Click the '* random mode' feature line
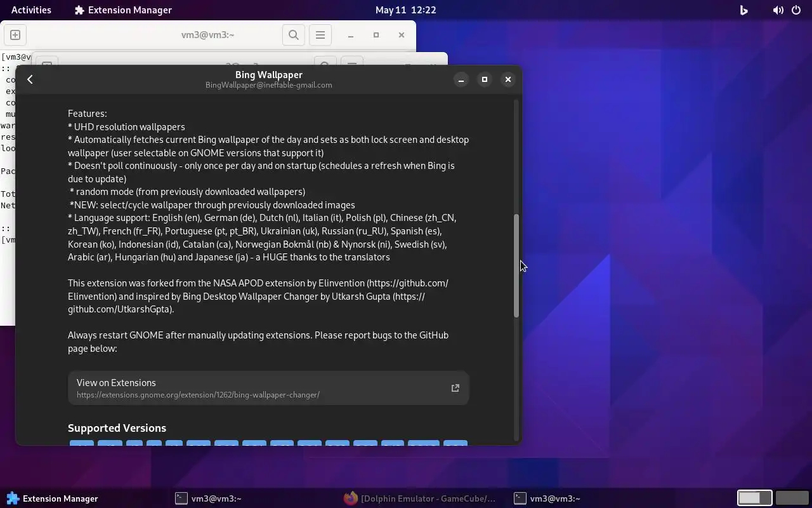Screen dimensions: 812x508 [187, 191]
